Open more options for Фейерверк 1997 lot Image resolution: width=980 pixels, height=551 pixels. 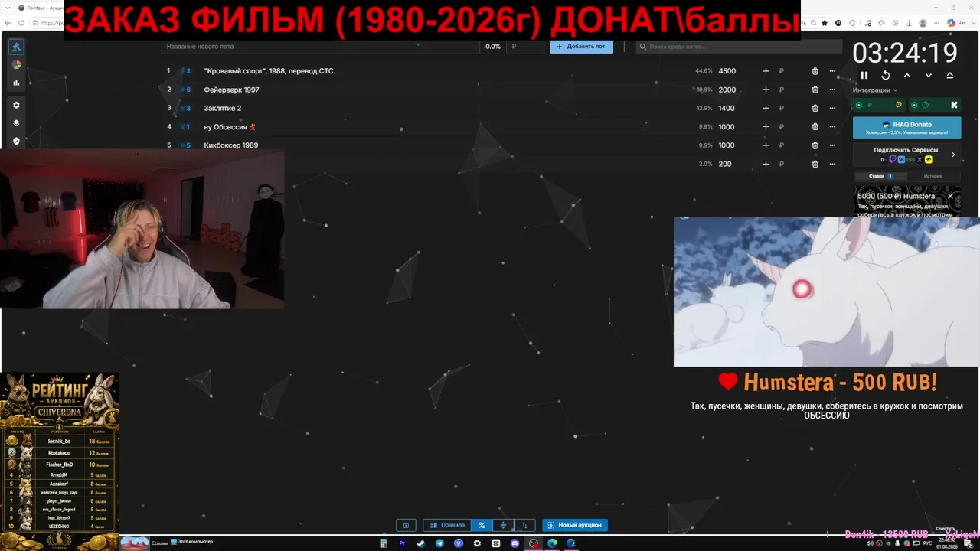[832, 90]
